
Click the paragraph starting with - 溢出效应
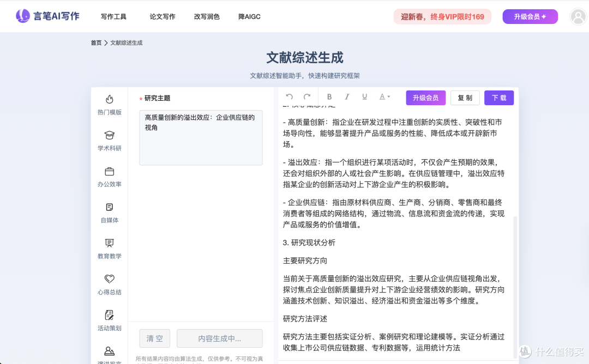pos(393,173)
